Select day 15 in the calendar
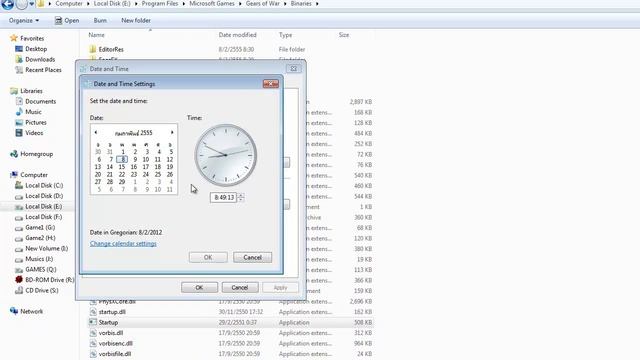The height and width of the screenshot is (360, 640). 122,167
